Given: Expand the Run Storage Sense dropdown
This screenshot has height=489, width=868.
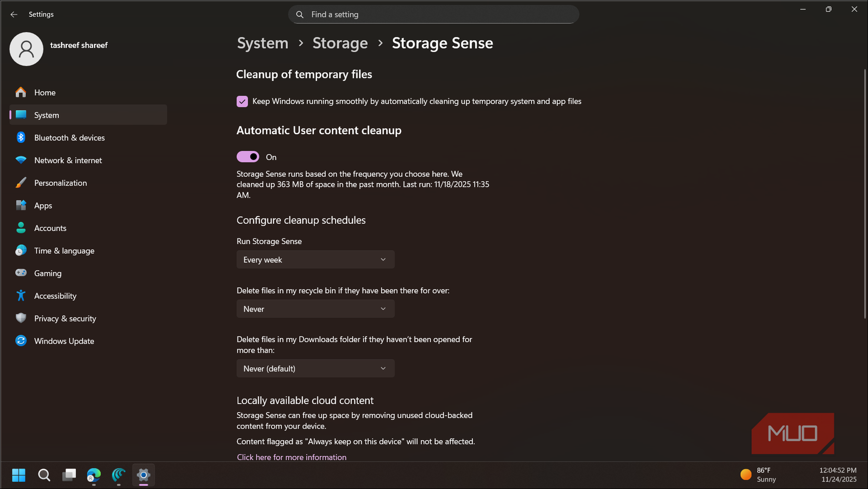Looking at the screenshot, I should pyautogui.click(x=315, y=260).
